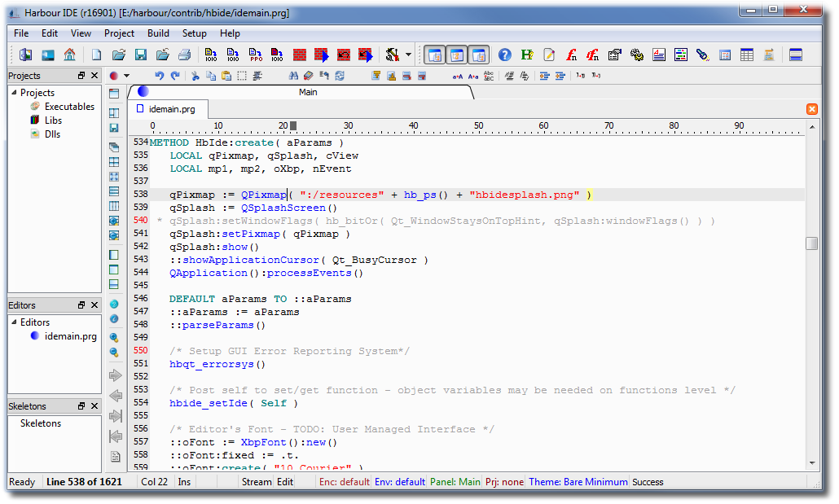Click the scissors Cut icon
The height and width of the screenshot is (504, 839).
click(195, 76)
